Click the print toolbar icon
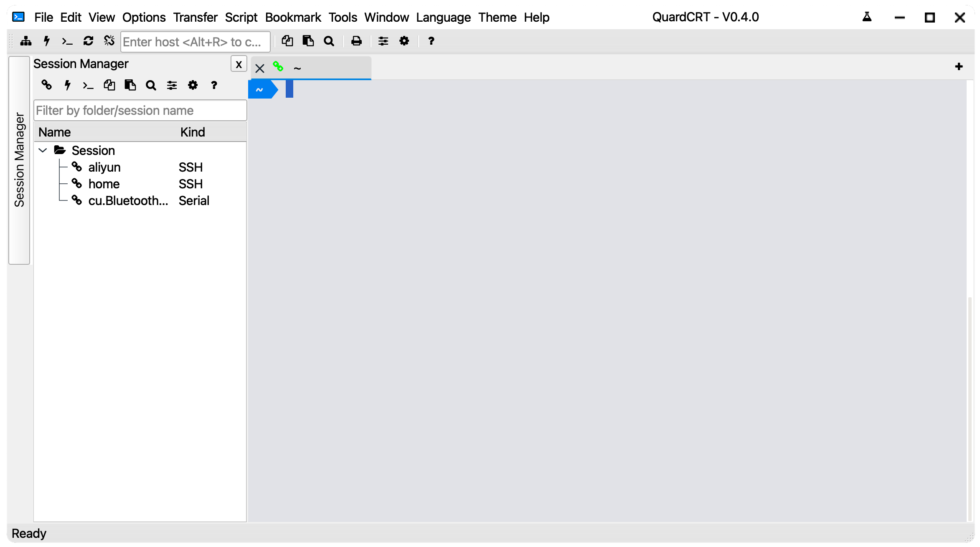Image resolution: width=980 pixels, height=547 pixels. point(356,41)
